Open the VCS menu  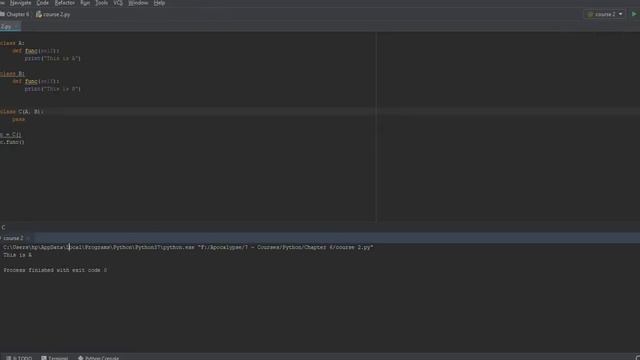click(x=118, y=3)
